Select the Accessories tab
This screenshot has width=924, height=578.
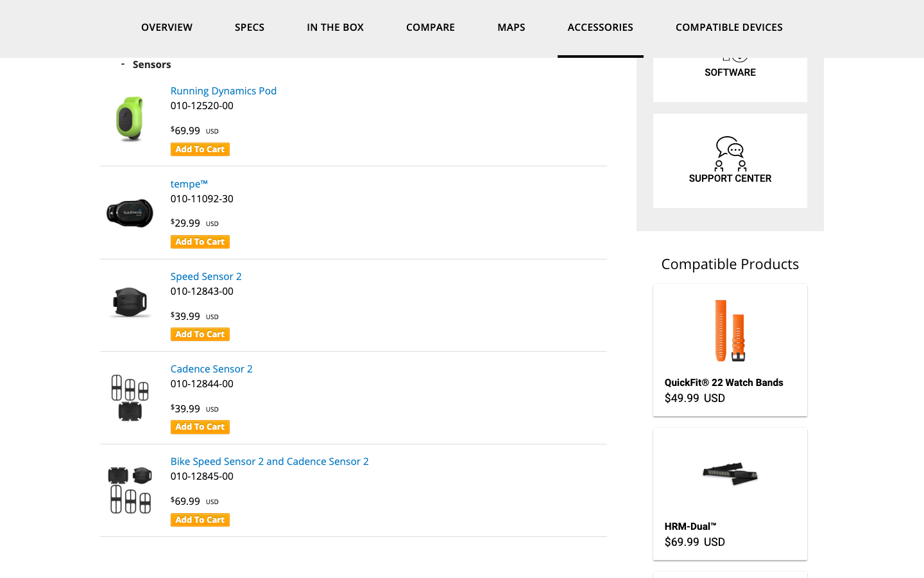coord(601,27)
